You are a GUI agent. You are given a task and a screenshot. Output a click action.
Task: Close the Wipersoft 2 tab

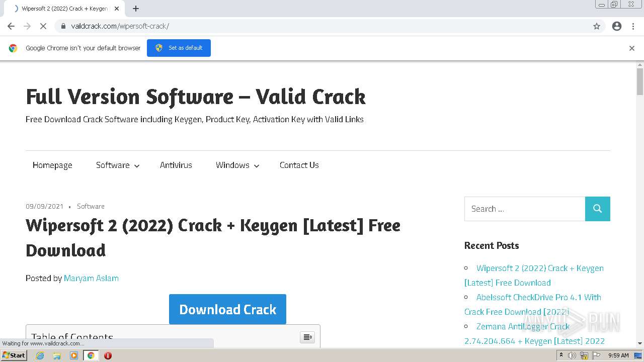pos(117,9)
